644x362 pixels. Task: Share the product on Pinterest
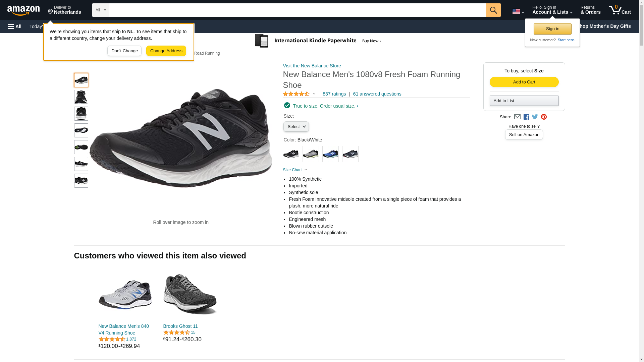[544, 117]
